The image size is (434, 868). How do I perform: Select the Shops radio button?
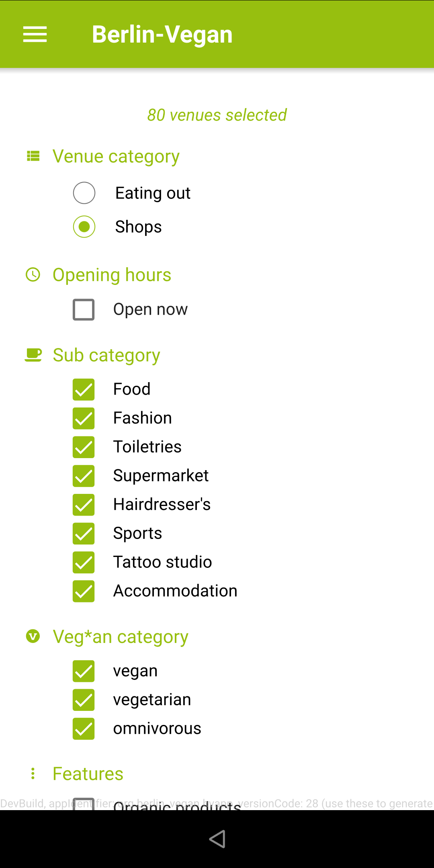(x=84, y=227)
